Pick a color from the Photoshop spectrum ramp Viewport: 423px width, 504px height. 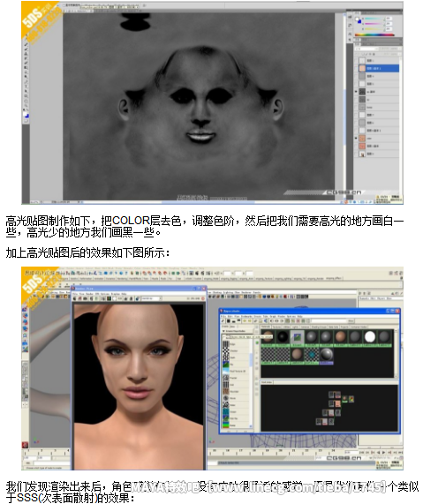pos(374,35)
